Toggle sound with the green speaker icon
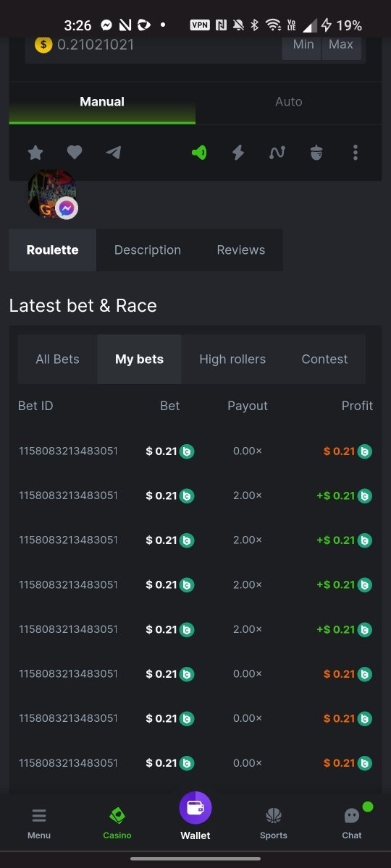Image resolution: width=391 pixels, height=868 pixels. coord(199,153)
